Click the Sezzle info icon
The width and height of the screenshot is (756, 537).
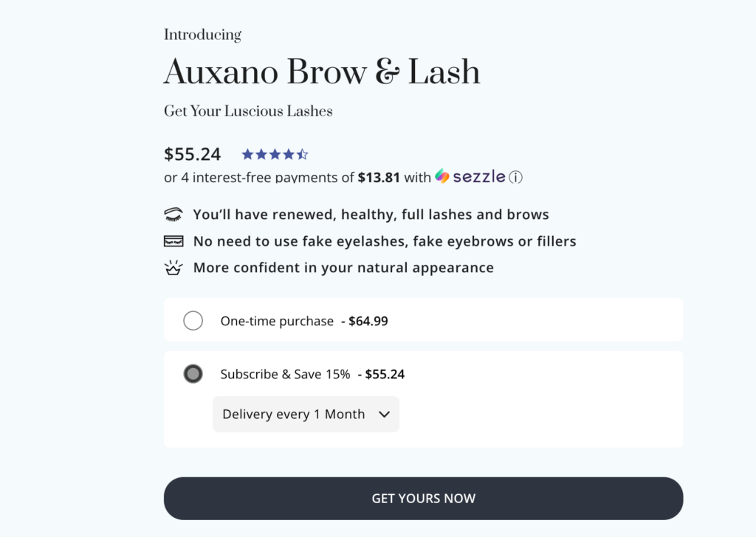[516, 177]
